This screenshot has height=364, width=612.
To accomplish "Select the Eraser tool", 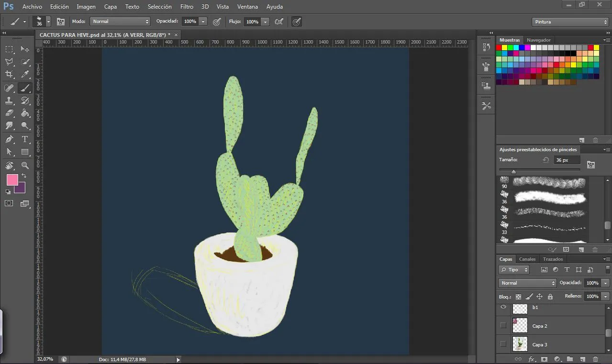I will click(x=9, y=113).
